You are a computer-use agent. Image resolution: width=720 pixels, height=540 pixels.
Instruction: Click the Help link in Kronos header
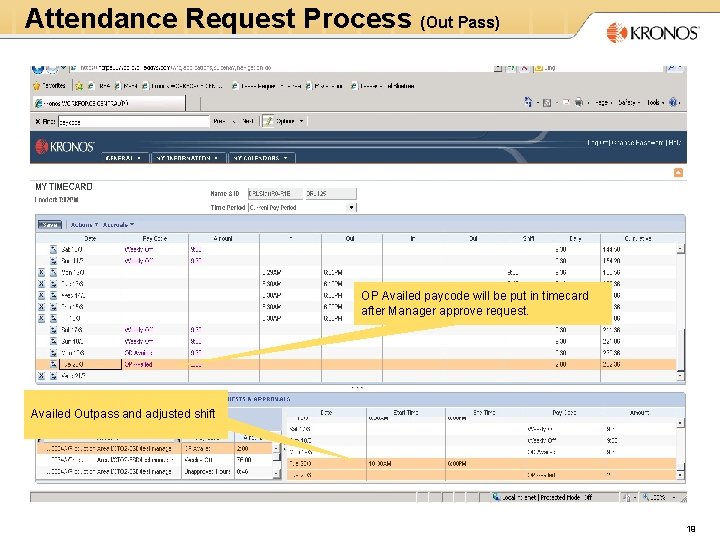pos(675,143)
